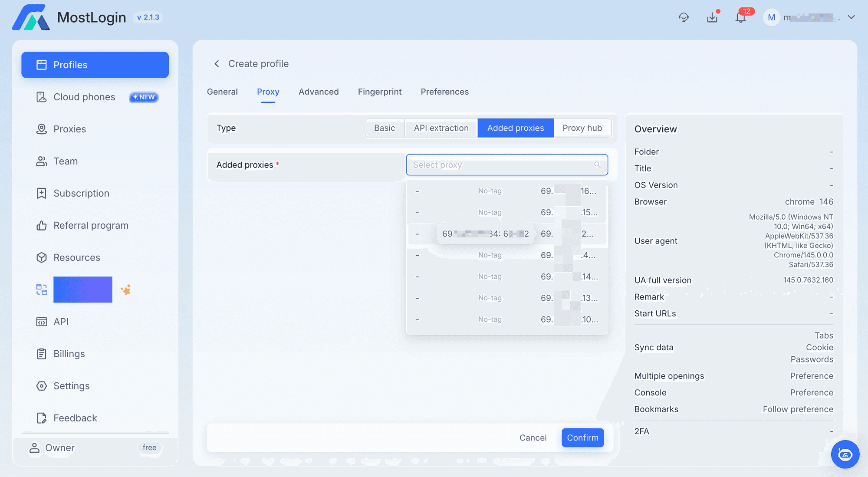Go to the Proxies sidebar section
868x477 pixels.
coord(69,129)
